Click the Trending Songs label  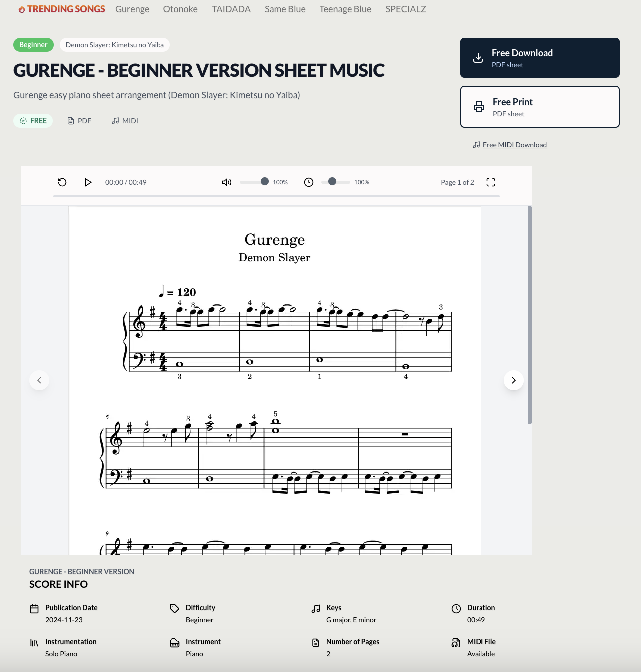[66, 9]
